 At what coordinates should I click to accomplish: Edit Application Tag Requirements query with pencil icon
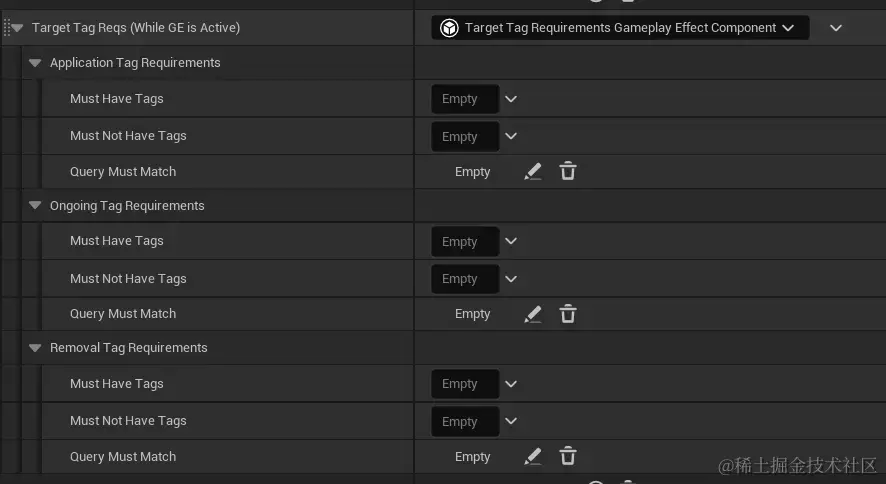pos(533,172)
